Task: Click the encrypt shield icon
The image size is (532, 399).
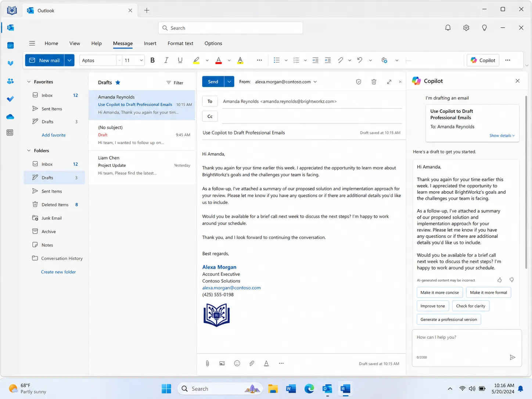Action: (359, 82)
